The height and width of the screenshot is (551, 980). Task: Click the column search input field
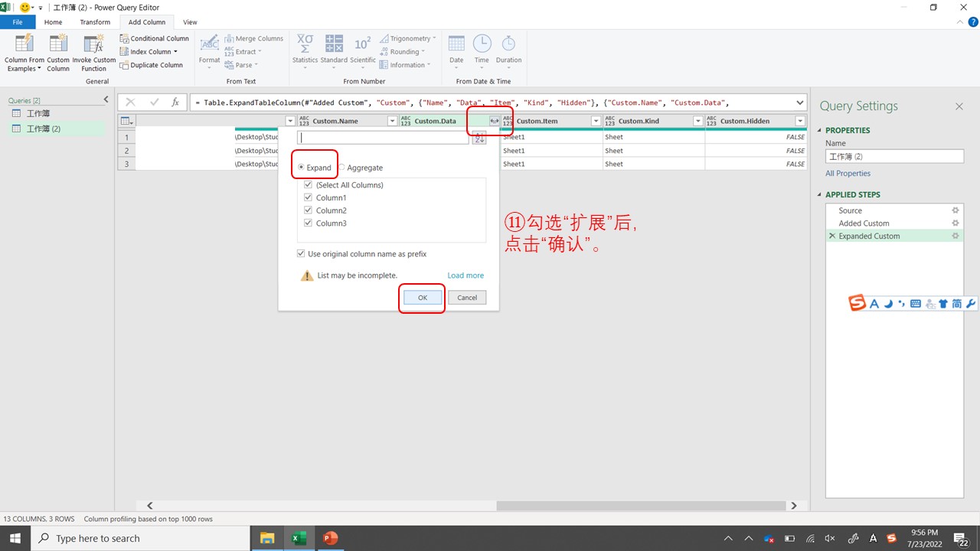pos(384,138)
